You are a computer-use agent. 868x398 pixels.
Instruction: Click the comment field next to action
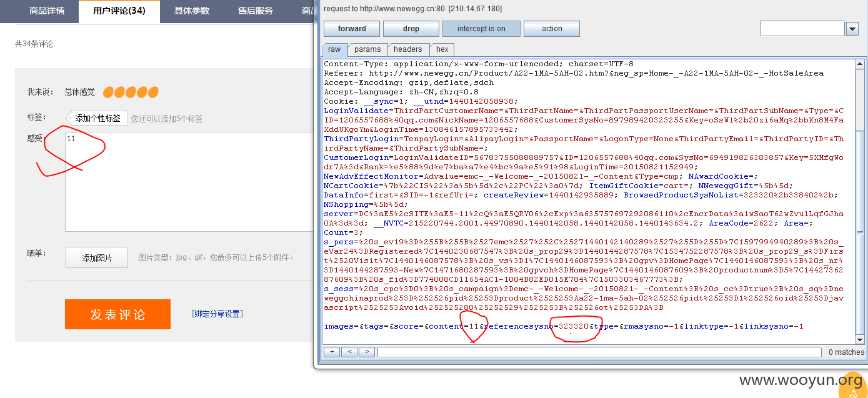coord(802,29)
